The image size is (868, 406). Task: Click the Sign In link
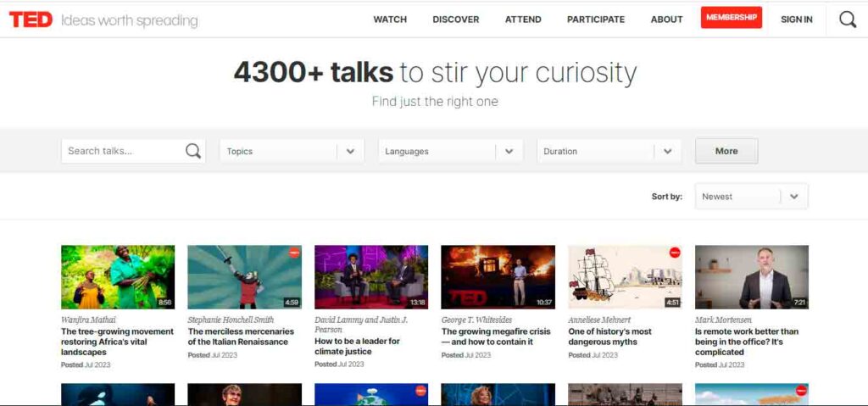(796, 19)
